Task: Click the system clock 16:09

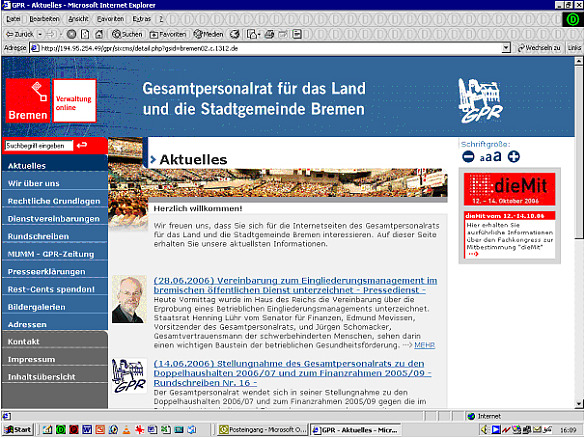Action: click(x=568, y=430)
